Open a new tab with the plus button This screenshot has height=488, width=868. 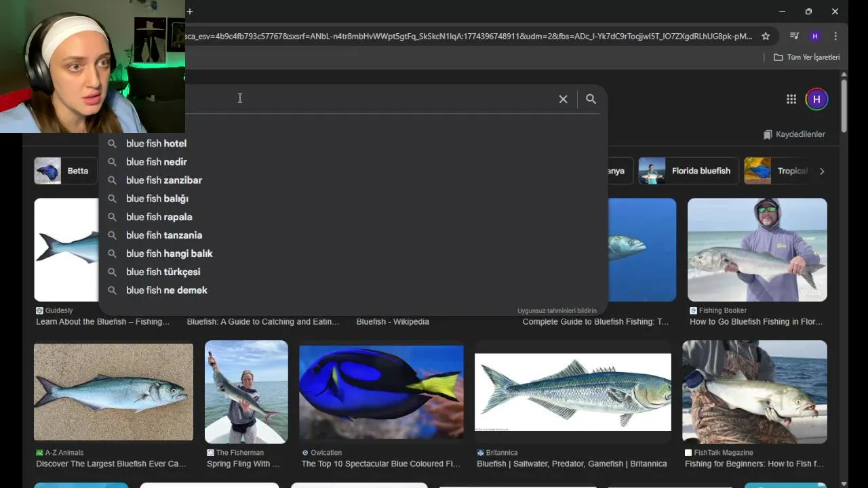point(190,12)
